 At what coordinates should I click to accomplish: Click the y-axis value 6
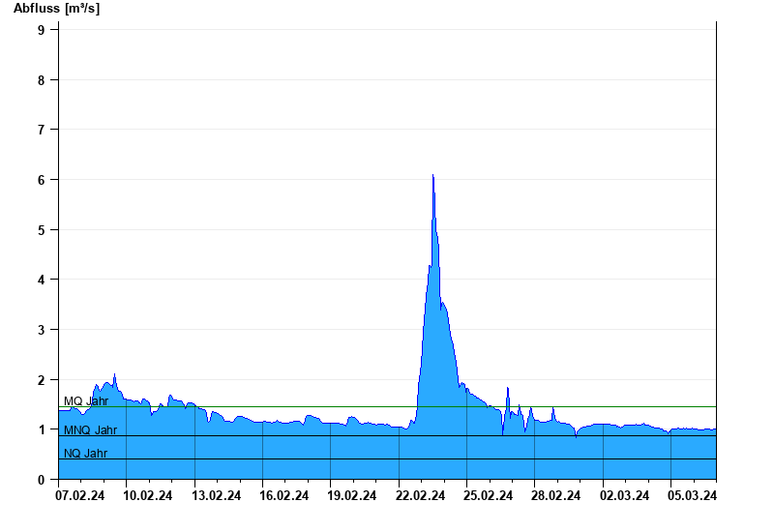click(x=41, y=180)
